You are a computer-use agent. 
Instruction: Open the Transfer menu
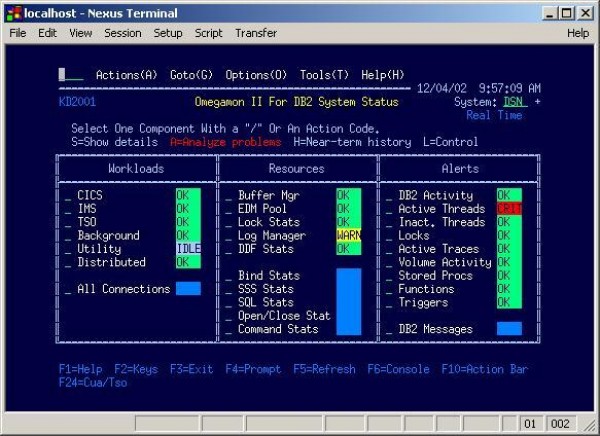[x=255, y=33]
